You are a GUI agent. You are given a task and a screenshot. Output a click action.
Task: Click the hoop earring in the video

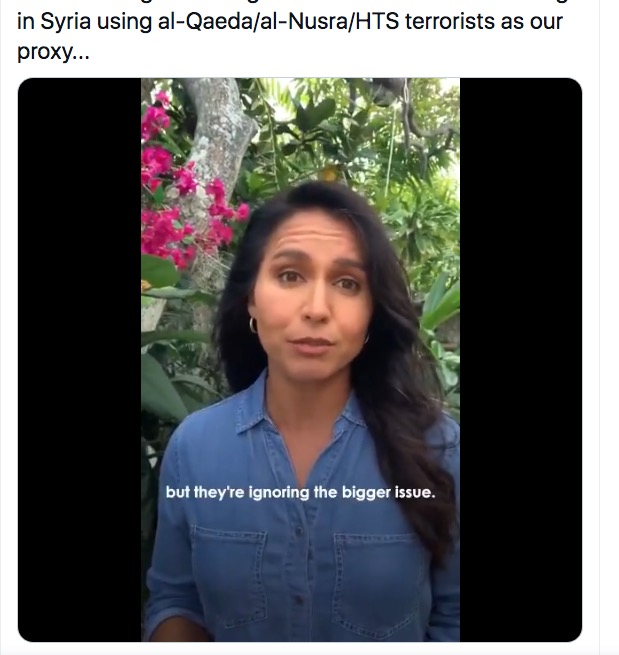pos(253,325)
